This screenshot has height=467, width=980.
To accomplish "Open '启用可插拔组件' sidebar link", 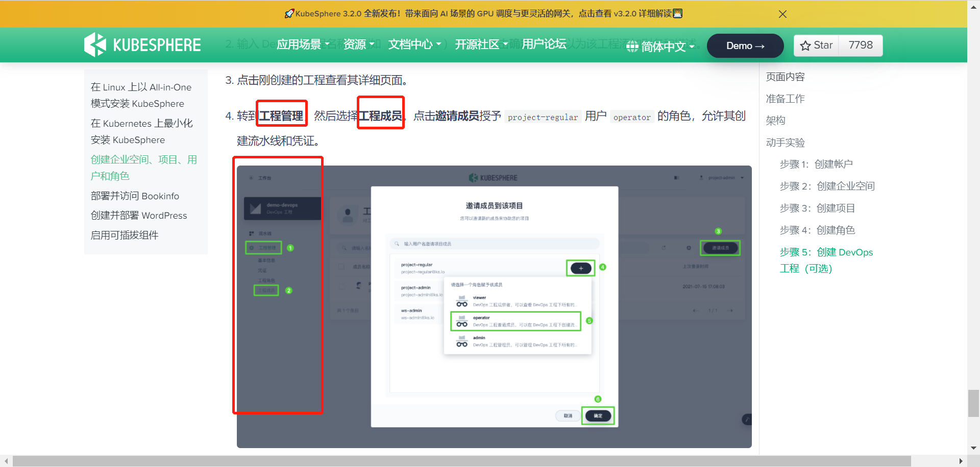I will click(x=125, y=235).
